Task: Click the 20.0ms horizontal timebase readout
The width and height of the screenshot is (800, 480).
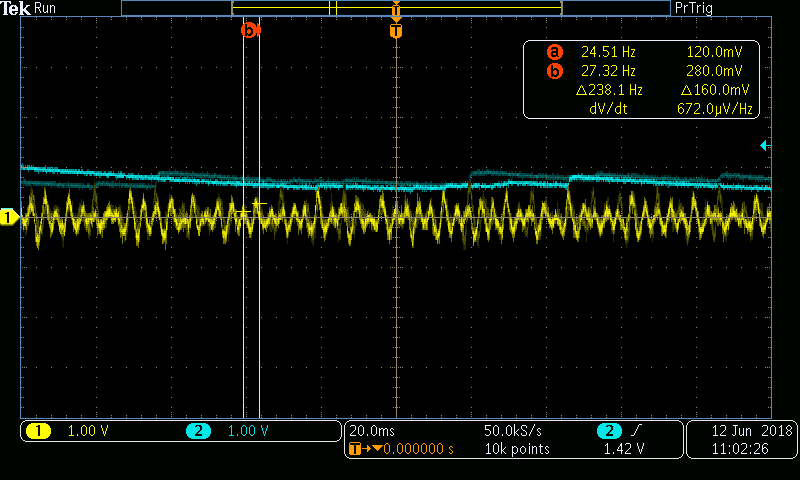Action: [x=372, y=431]
